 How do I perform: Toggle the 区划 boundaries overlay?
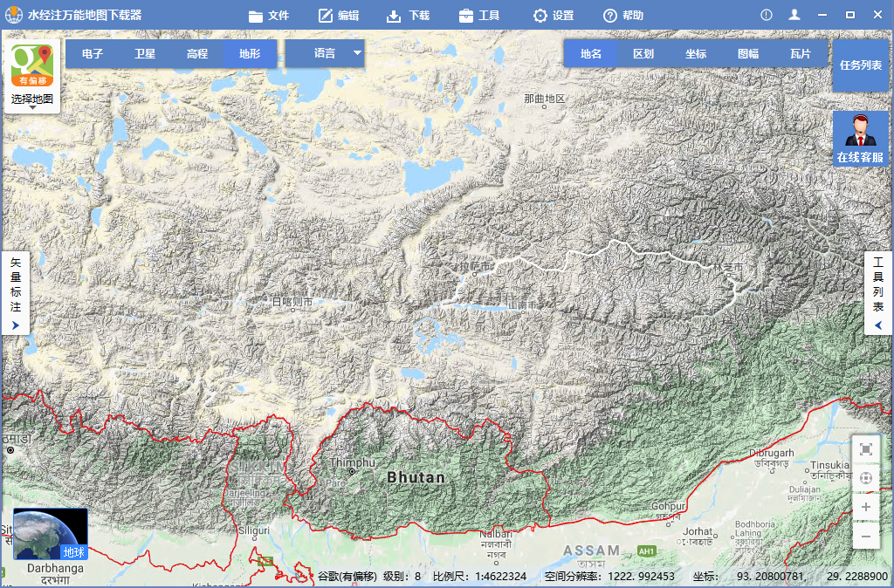[643, 53]
